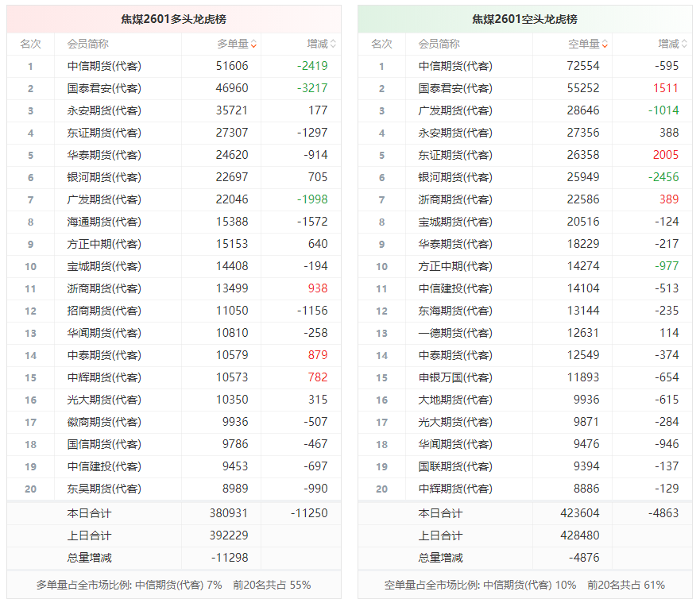Select 国泰君安(代客) in the long table
700x603 pixels.
pos(104,88)
